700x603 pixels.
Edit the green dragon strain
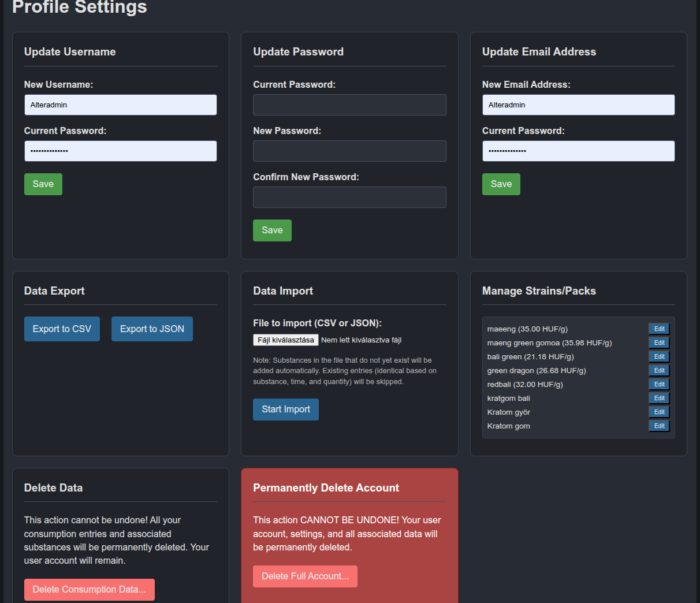coord(659,371)
